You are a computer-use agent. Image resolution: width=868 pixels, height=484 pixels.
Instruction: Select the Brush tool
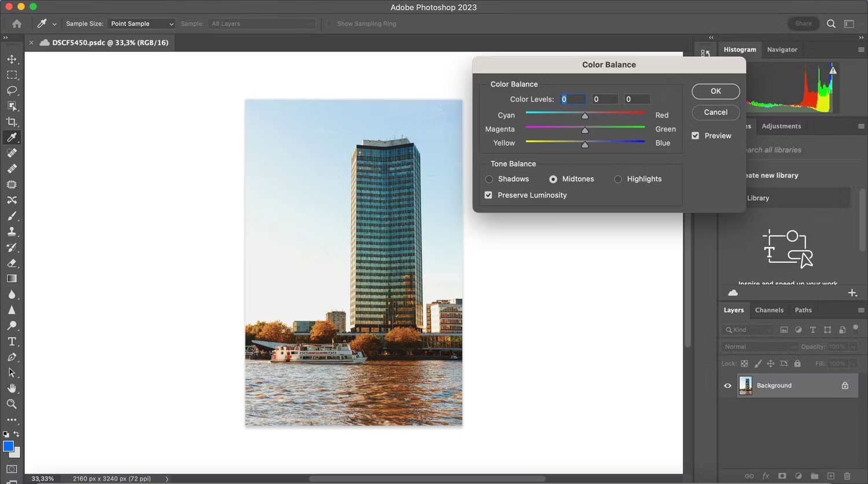pyautogui.click(x=12, y=216)
